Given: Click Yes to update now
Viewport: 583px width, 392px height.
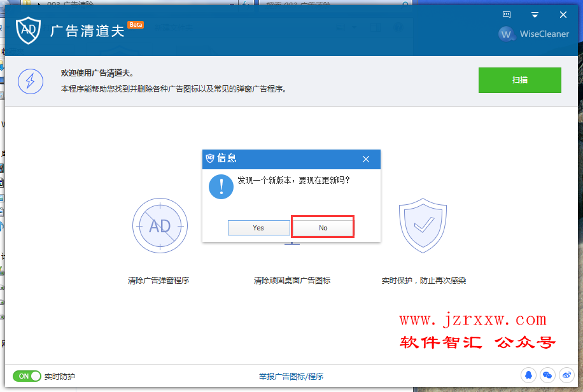Looking at the screenshot, I should pyautogui.click(x=259, y=228).
